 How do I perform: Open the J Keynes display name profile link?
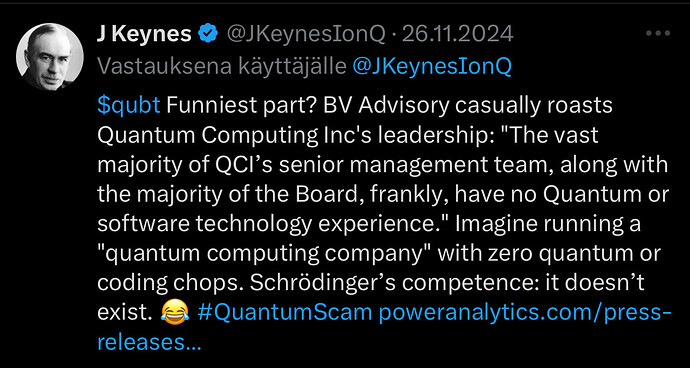[x=144, y=34]
